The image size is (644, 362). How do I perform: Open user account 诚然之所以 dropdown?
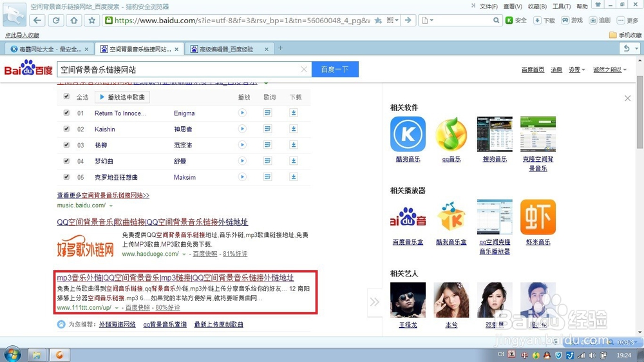point(609,70)
